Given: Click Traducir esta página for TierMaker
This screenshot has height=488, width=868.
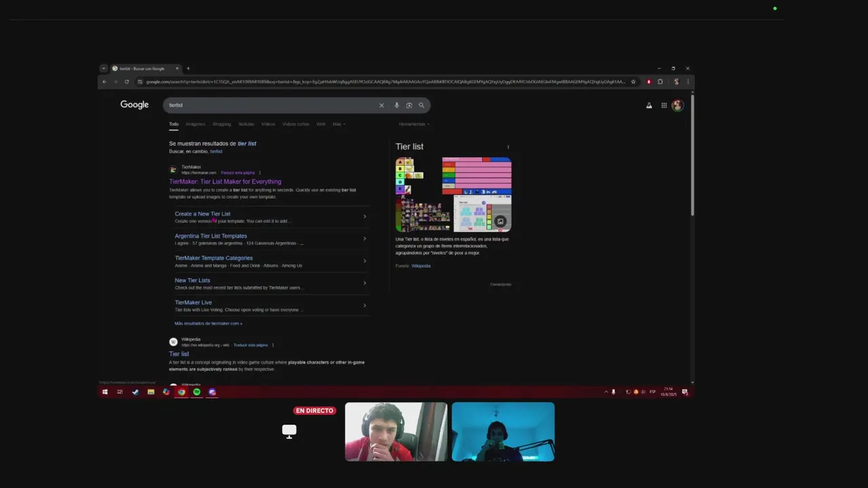Looking at the screenshot, I should click(238, 173).
